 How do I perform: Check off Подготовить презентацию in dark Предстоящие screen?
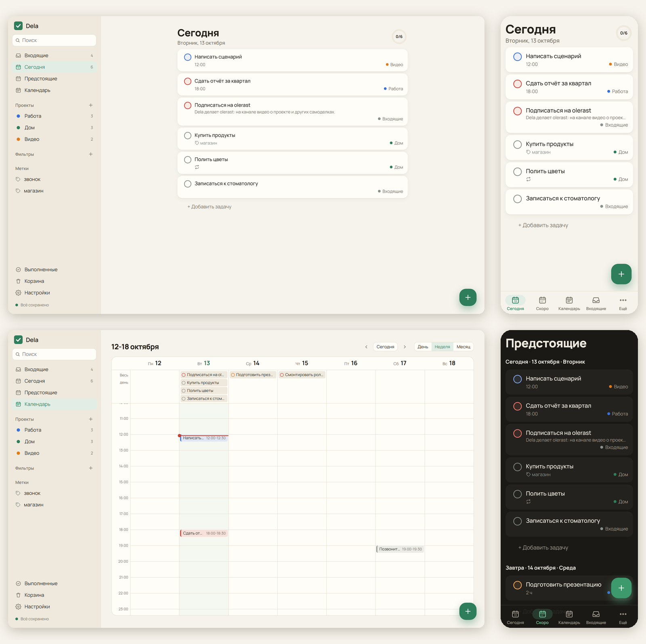517,585
